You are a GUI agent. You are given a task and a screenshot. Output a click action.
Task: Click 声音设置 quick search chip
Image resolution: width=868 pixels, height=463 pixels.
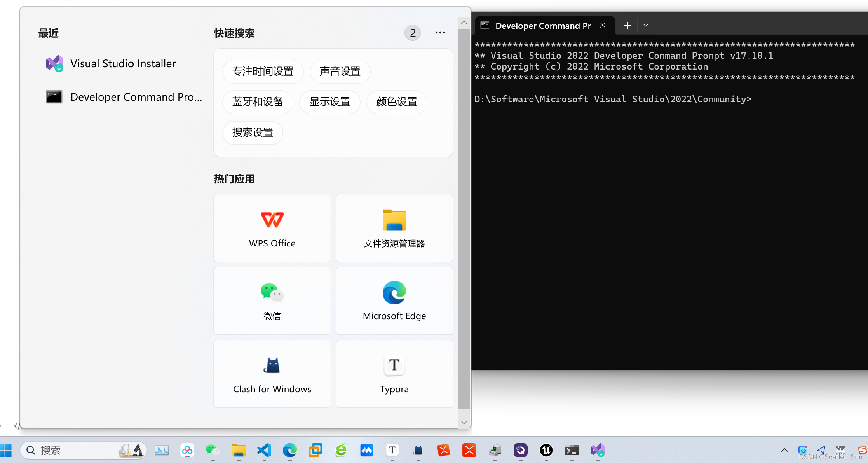point(340,72)
